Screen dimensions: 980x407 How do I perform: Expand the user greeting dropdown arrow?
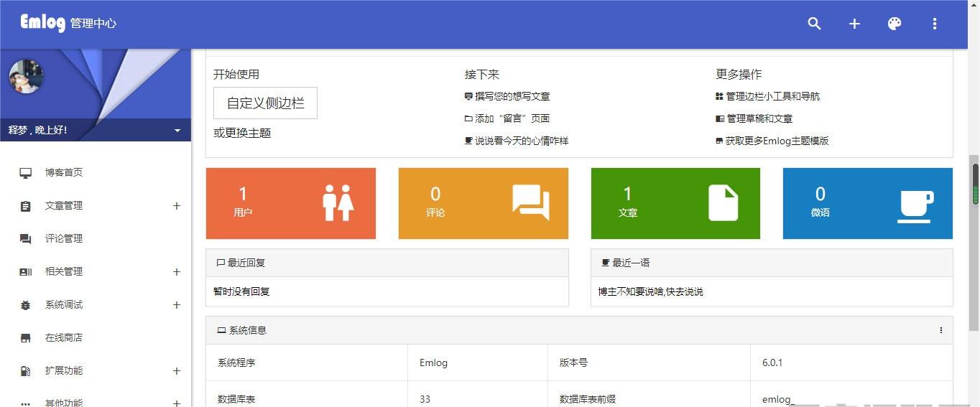(177, 131)
